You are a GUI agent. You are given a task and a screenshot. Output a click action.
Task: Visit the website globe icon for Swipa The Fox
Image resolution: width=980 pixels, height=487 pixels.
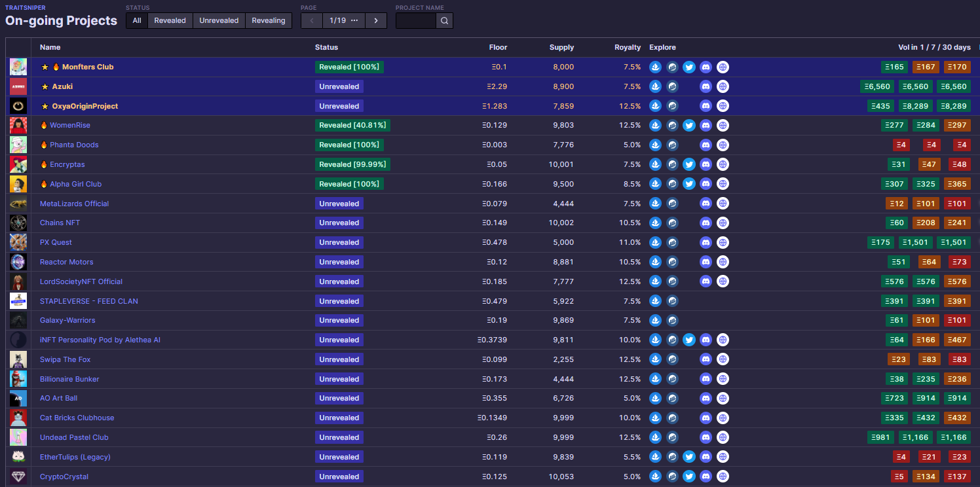(723, 359)
